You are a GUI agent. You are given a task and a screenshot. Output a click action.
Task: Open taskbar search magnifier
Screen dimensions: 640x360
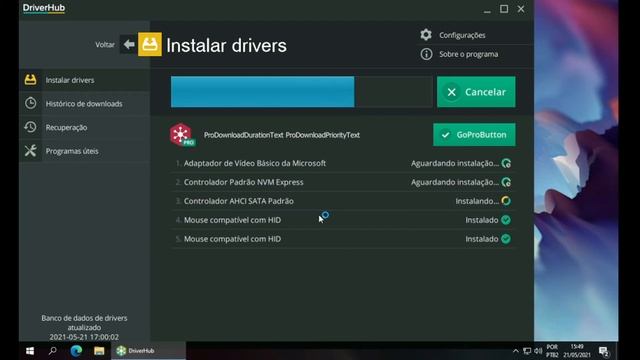53,351
